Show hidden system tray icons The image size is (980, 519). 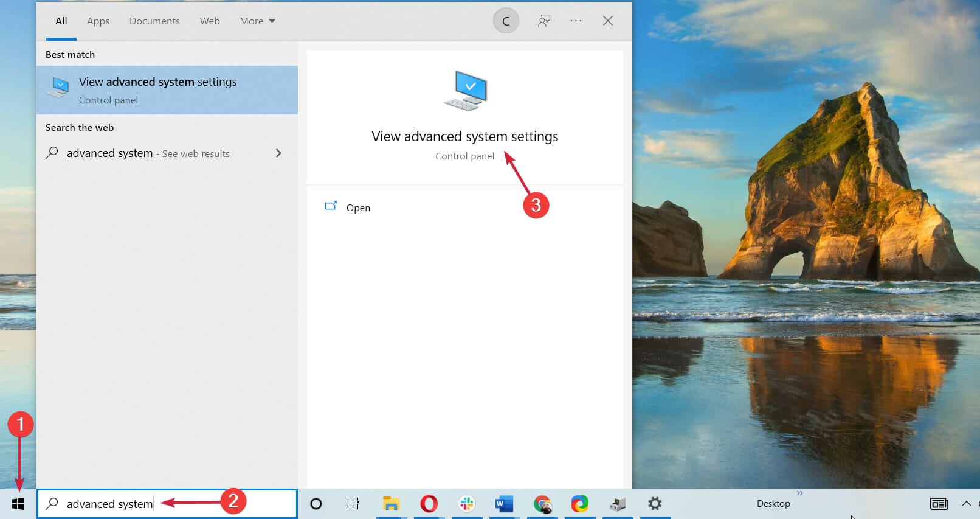(x=966, y=504)
